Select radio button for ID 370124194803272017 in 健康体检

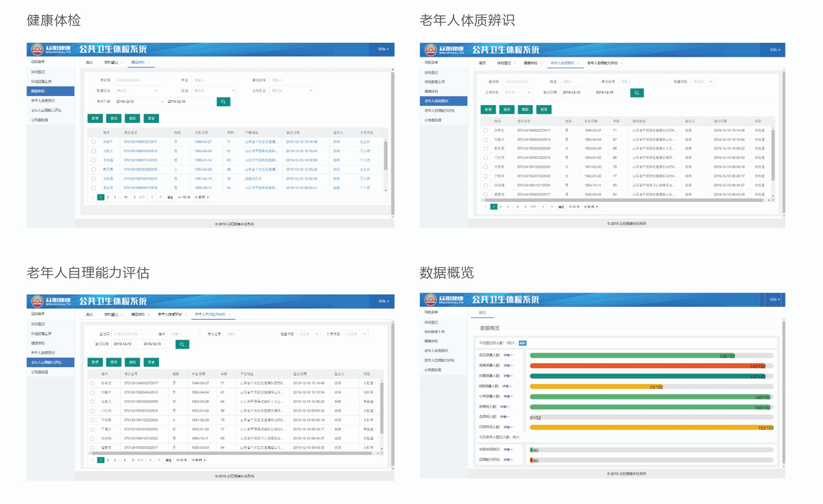click(93, 142)
